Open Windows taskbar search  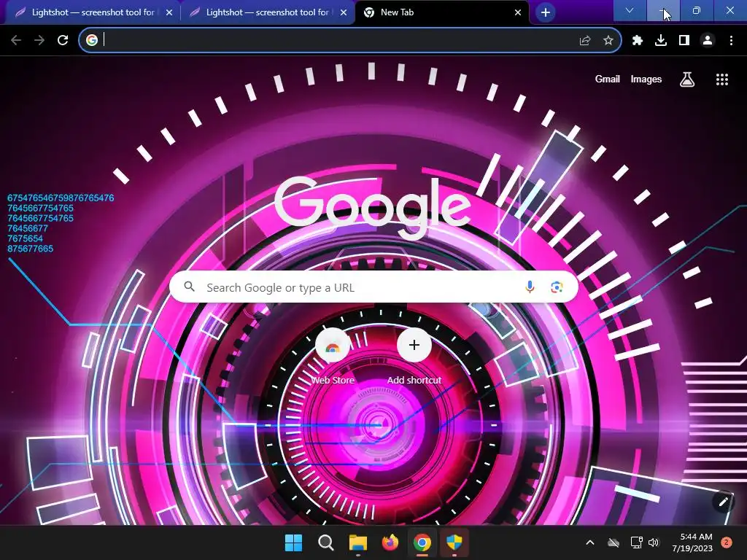pos(326,542)
